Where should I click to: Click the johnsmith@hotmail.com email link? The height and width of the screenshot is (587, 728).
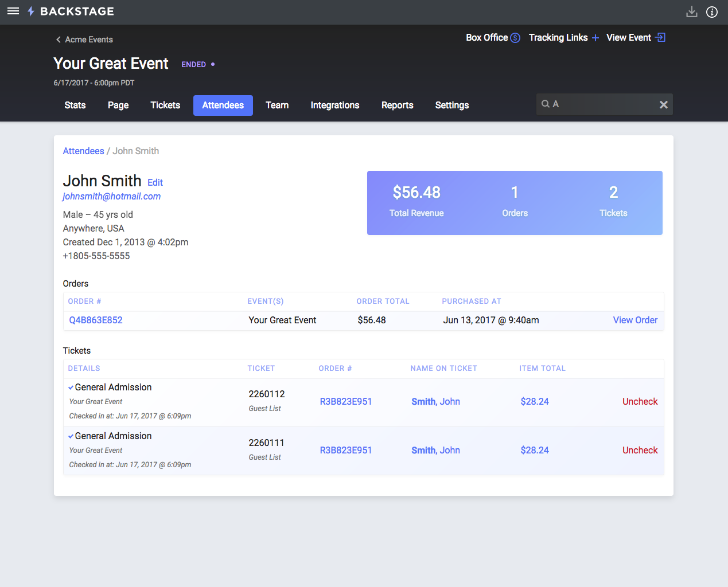pos(112,197)
